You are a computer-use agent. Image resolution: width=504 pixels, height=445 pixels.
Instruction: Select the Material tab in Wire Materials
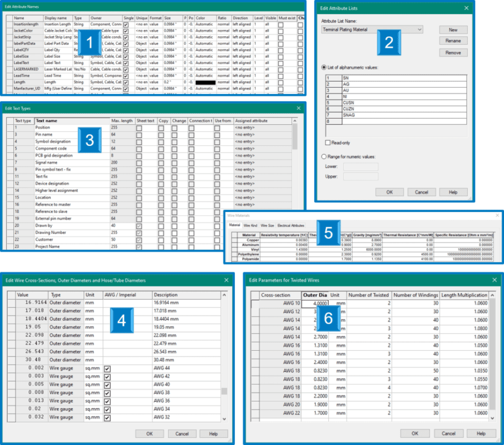pyautogui.click(x=235, y=225)
